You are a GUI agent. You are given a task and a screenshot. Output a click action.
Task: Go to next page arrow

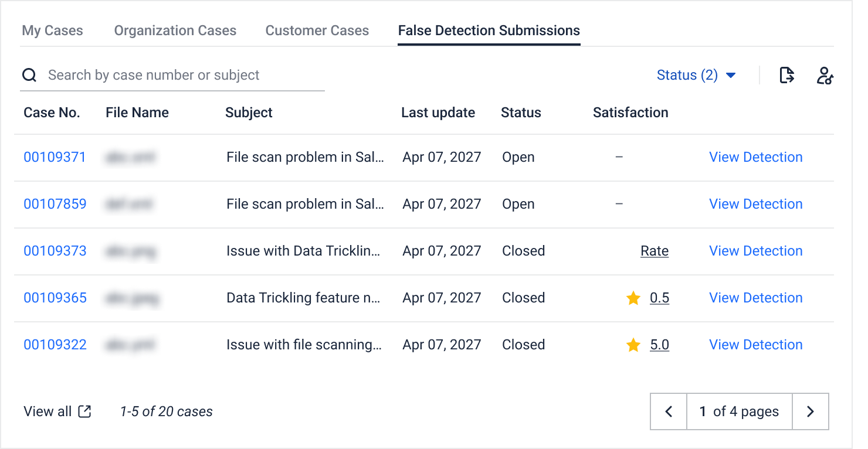pyautogui.click(x=811, y=411)
